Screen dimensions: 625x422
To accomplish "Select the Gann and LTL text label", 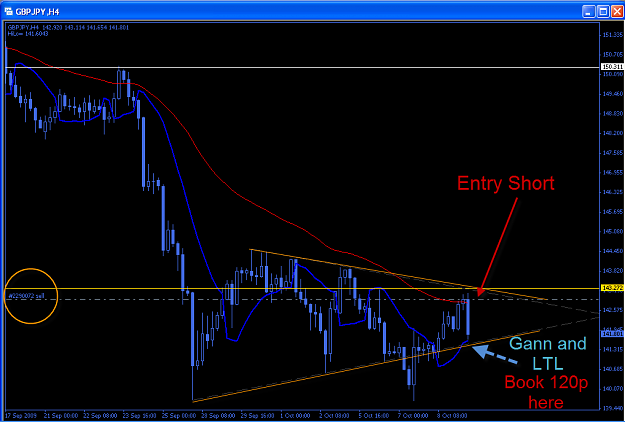I will click(548, 352).
